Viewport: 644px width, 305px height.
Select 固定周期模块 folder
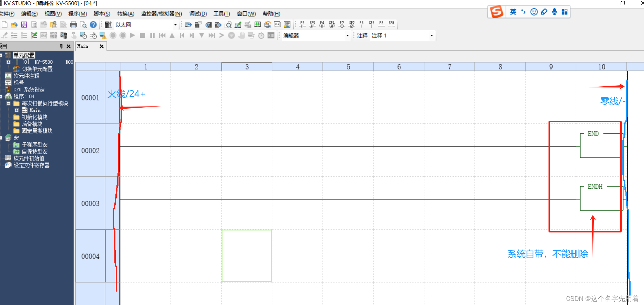(x=37, y=131)
